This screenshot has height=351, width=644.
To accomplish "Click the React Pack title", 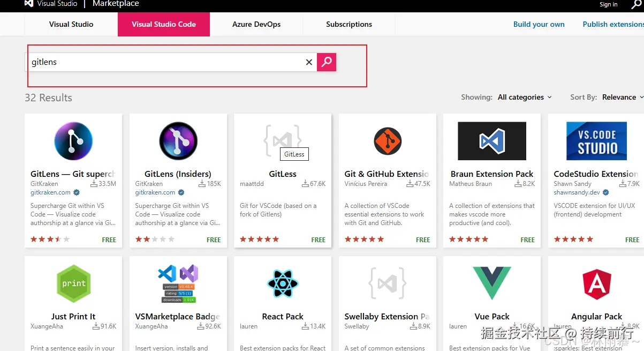I will click(x=283, y=316).
